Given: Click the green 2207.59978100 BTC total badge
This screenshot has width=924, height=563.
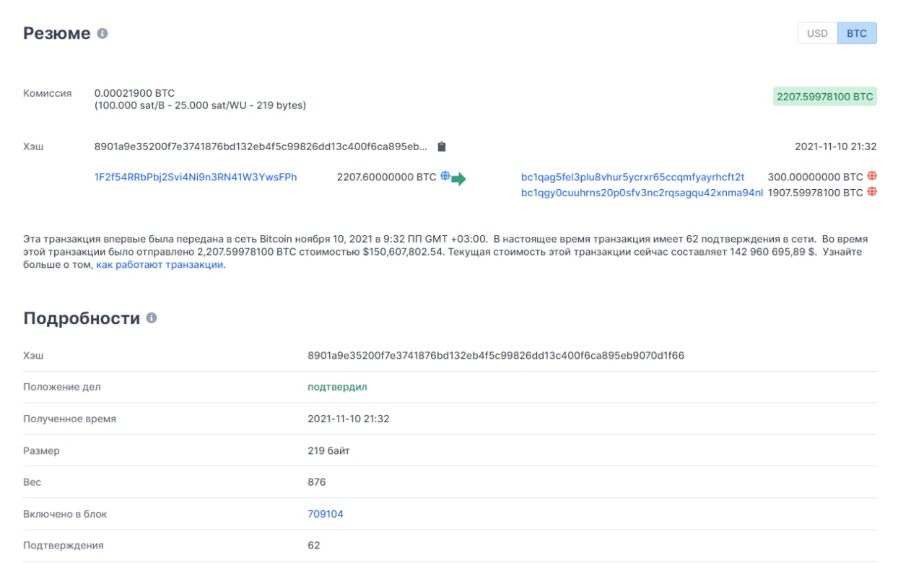Looking at the screenshot, I should click(x=824, y=97).
